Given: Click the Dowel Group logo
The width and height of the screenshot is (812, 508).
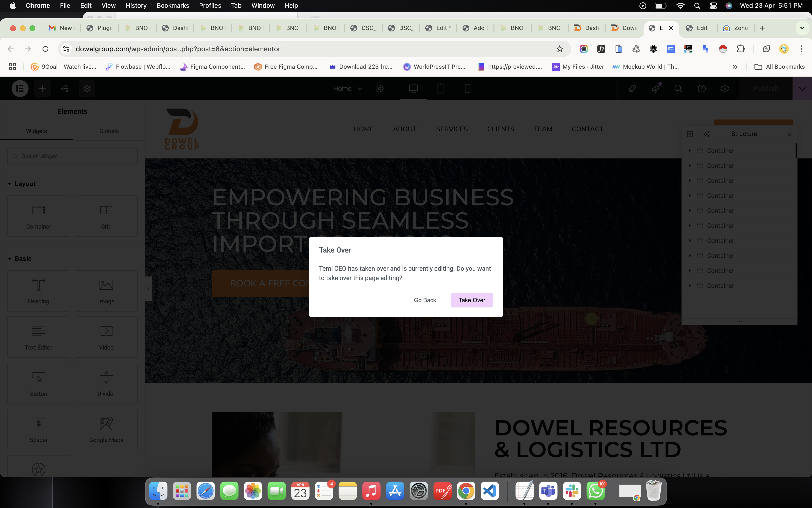Looking at the screenshot, I should [182, 129].
